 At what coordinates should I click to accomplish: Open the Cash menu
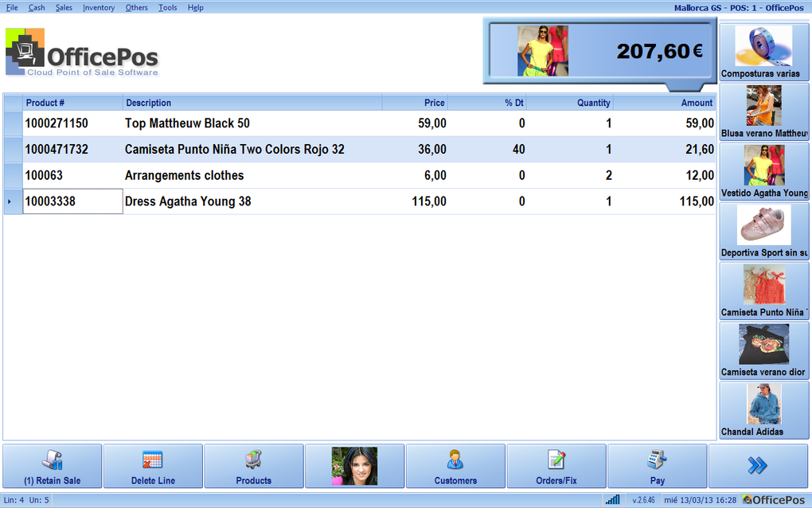(x=37, y=8)
